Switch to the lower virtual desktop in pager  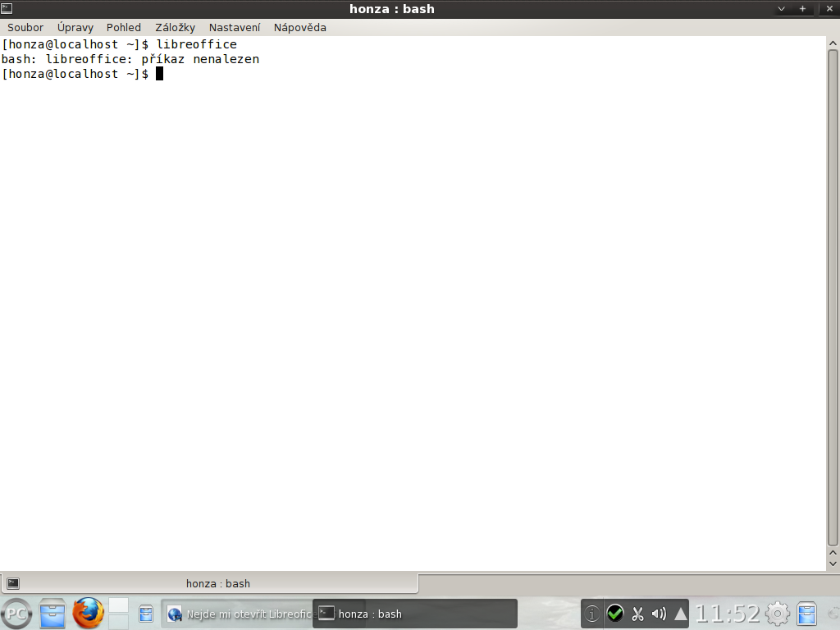coord(118,622)
